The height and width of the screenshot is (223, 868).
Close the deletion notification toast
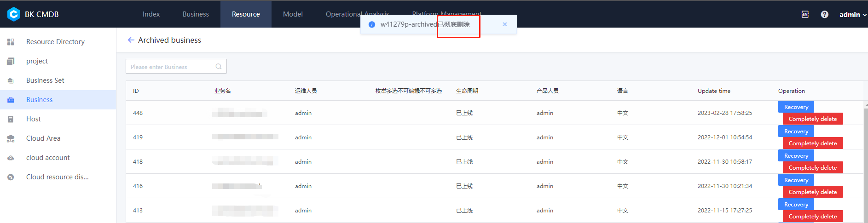(505, 24)
